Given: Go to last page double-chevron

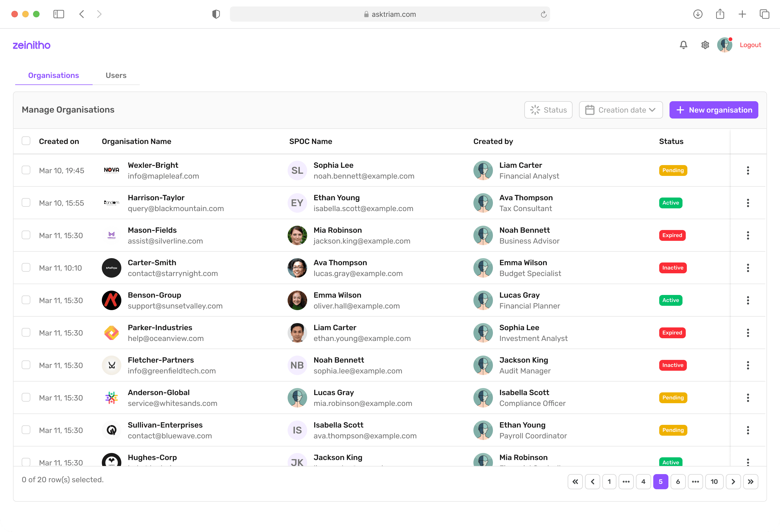Looking at the screenshot, I should (750, 482).
